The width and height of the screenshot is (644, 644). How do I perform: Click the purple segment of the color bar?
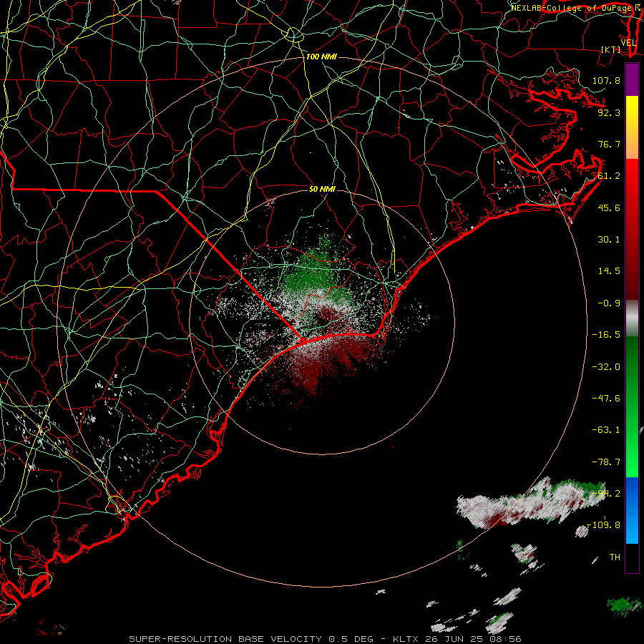point(632,79)
